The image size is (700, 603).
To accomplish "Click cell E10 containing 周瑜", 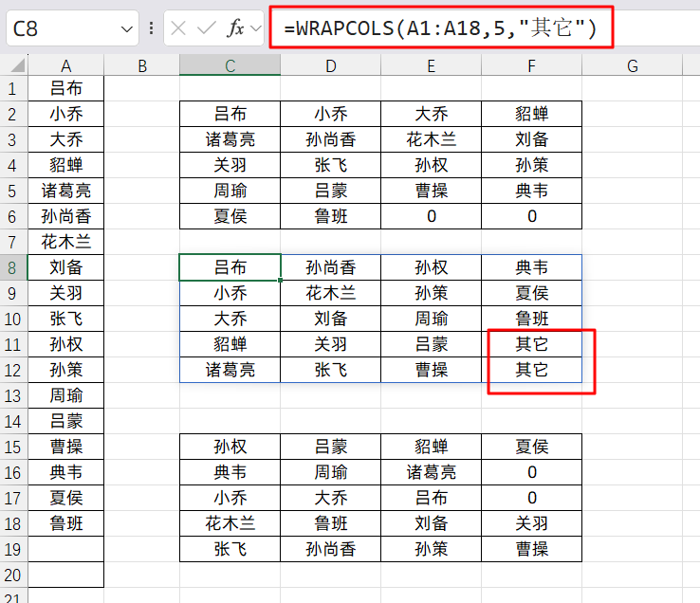I will (x=431, y=319).
